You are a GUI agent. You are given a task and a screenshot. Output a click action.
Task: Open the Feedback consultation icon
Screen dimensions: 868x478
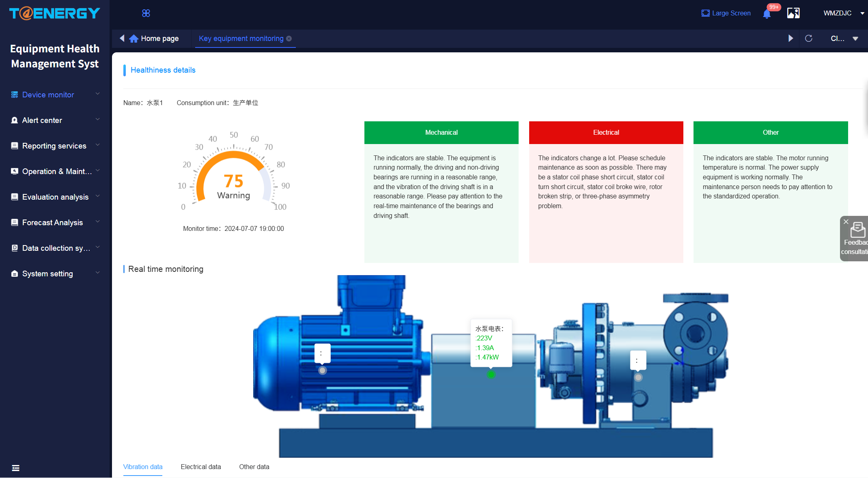coord(857,230)
